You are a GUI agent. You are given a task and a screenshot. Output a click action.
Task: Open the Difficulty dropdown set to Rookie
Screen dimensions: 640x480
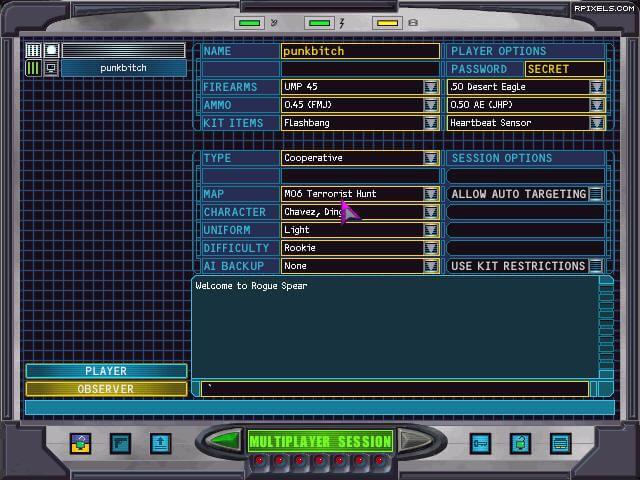click(x=431, y=248)
